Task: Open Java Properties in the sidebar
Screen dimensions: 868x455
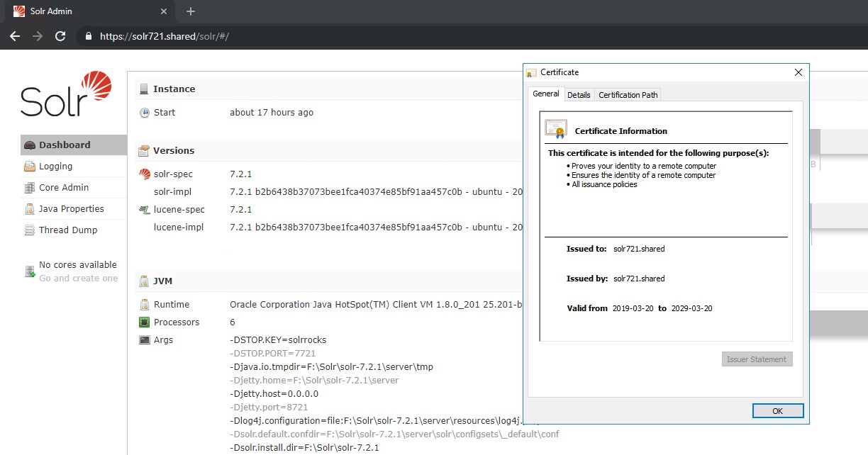Action: click(x=74, y=208)
